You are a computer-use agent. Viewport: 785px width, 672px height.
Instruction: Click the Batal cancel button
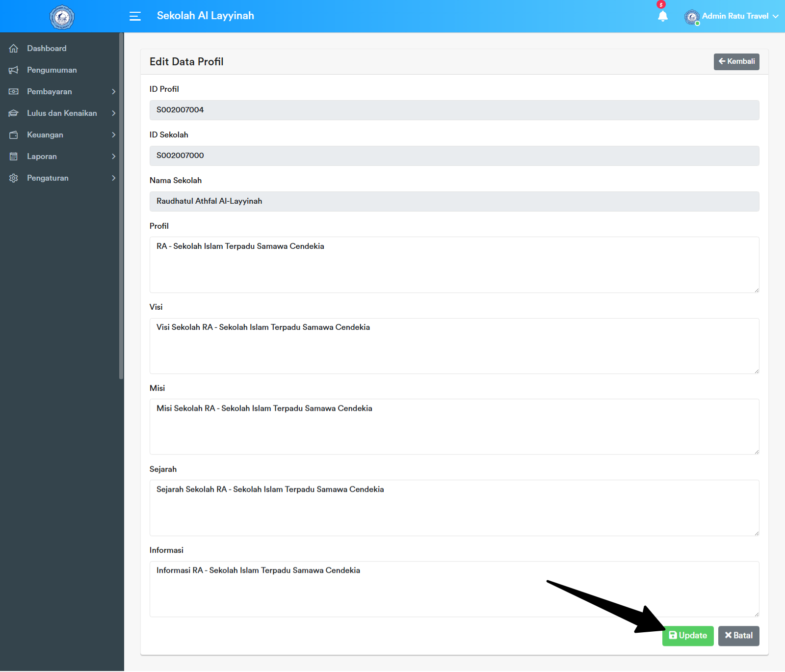pyautogui.click(x=738, y=636)
